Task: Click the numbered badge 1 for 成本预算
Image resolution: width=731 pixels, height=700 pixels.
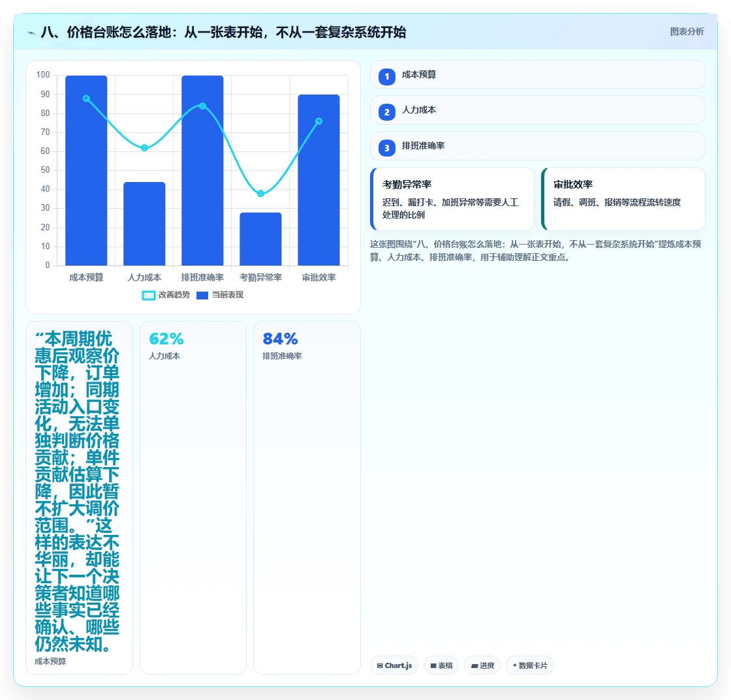Action: (387, 77)
